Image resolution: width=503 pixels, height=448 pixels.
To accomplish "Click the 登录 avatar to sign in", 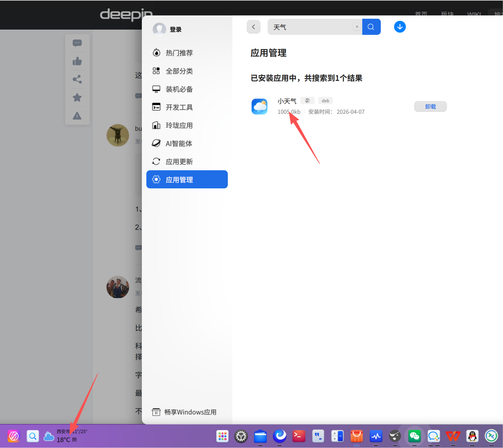I will tap(159, 29).
